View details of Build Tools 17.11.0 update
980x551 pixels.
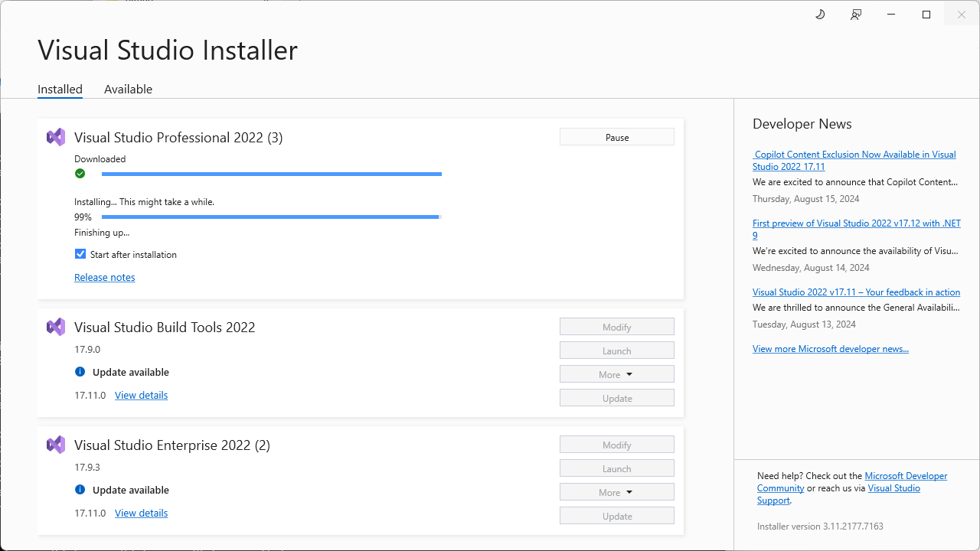click(141, 395)
